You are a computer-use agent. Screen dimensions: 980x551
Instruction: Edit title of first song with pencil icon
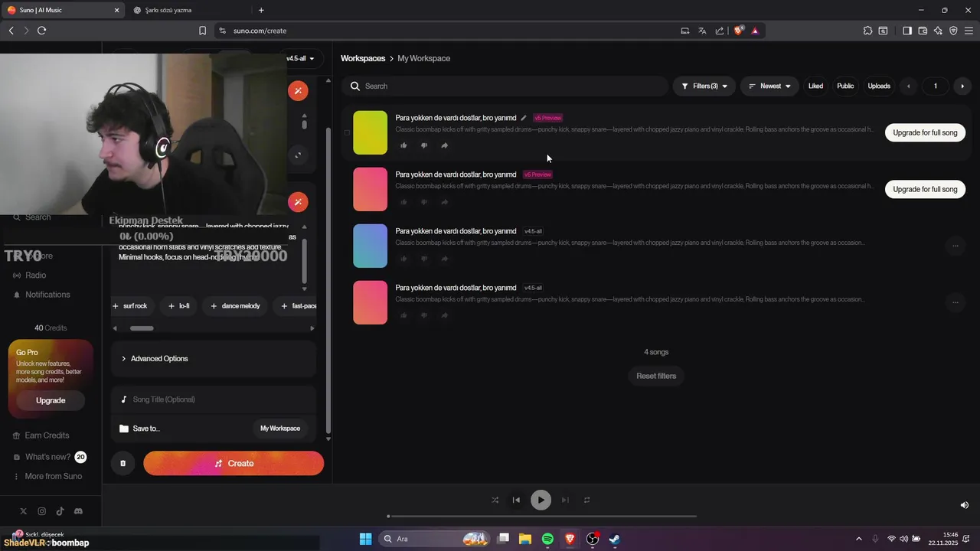(524, 118)
